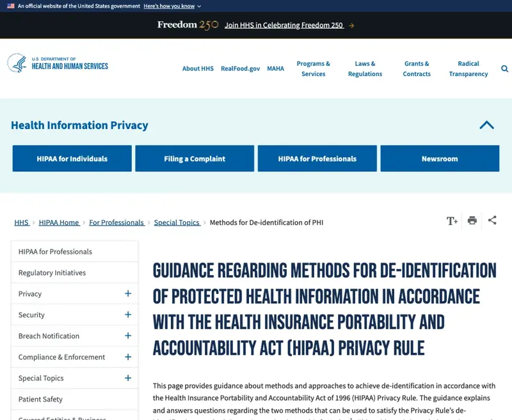Click the Health Information Privacy heading
Viewport: 512px width, 420px height.
coord(79,125)
